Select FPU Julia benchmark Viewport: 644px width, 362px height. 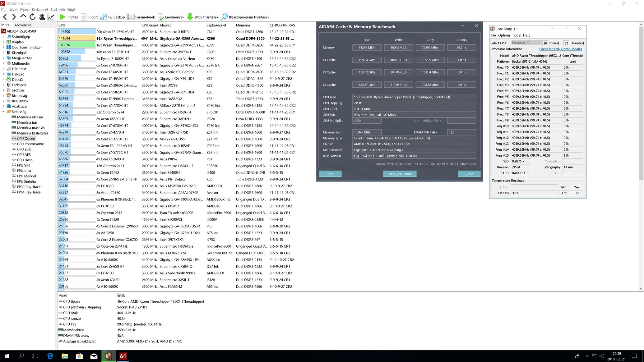point(24,171)
